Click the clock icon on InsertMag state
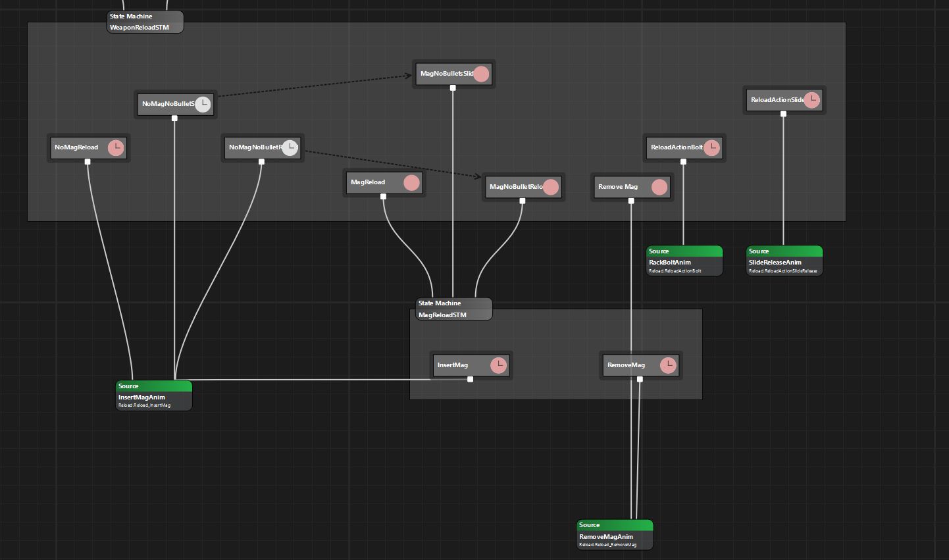 click(x=499, y=365)
